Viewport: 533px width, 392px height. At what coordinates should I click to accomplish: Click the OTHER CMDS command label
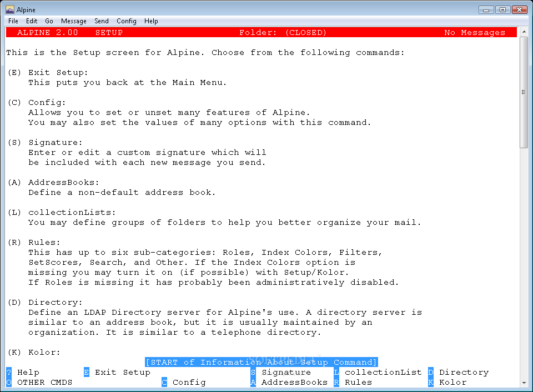pos(44,382)
